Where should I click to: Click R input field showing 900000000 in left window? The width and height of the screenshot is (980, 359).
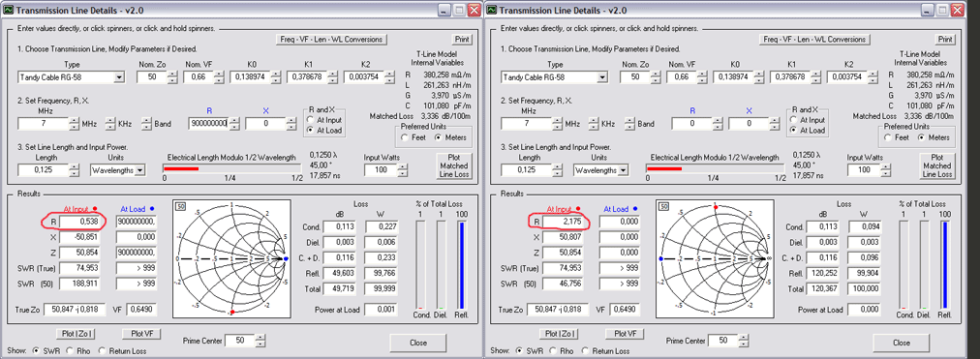[208, 124]
